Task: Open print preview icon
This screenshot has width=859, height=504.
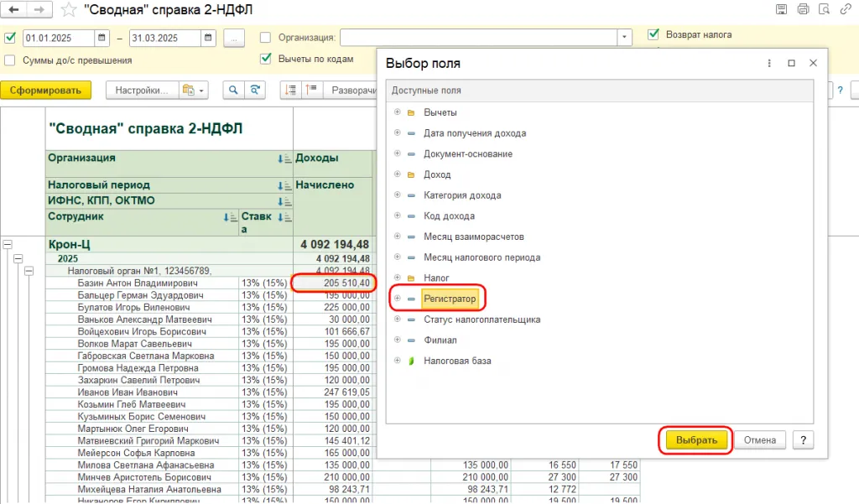Action: [824, 10]
